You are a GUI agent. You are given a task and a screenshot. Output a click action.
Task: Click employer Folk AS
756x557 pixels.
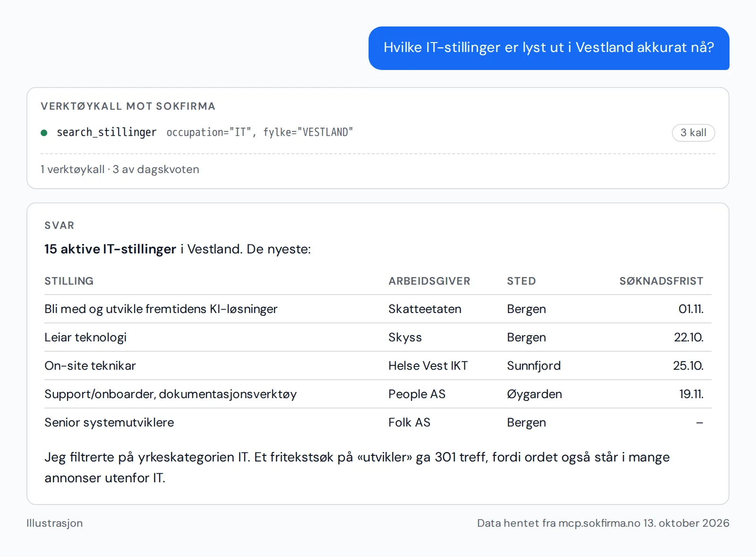(x=409, y=422)
